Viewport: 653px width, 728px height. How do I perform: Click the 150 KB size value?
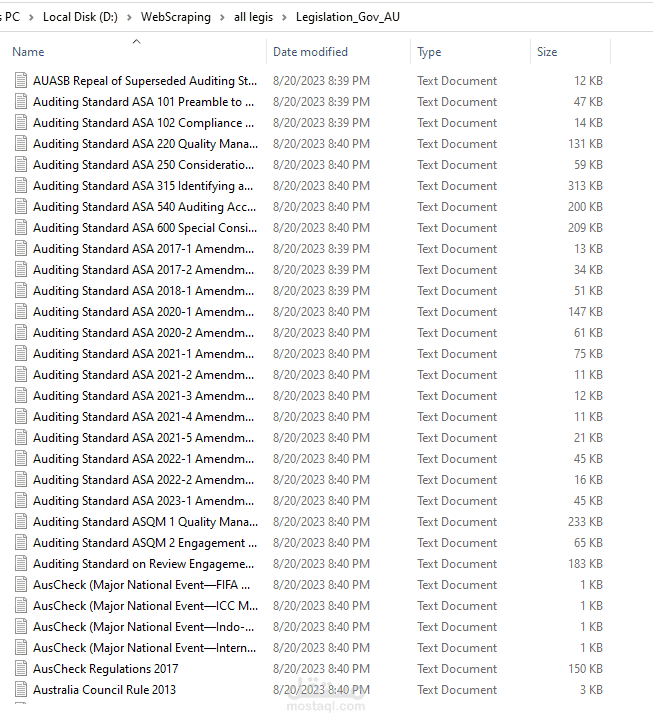(x=585, y=669)
